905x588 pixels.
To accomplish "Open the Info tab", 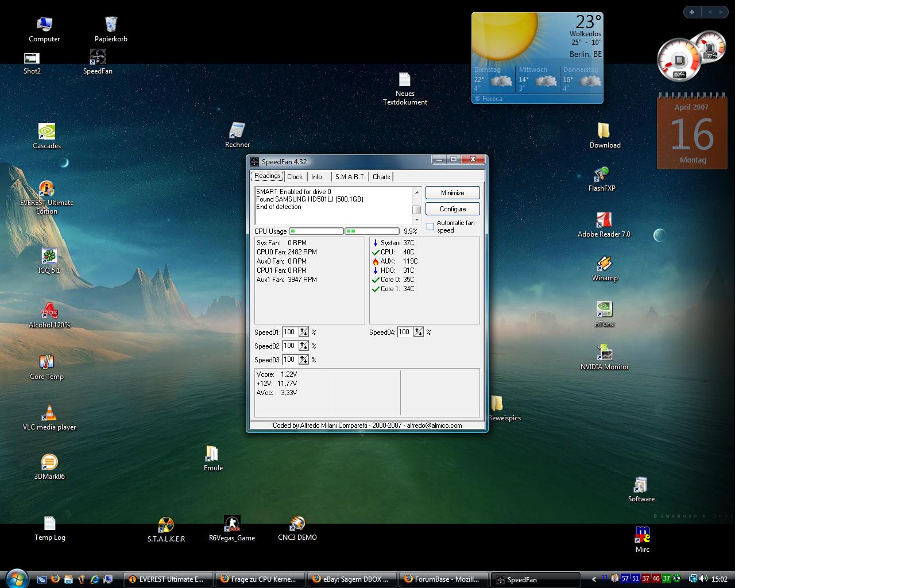I will pyautogui.click(x=316, y=177).
